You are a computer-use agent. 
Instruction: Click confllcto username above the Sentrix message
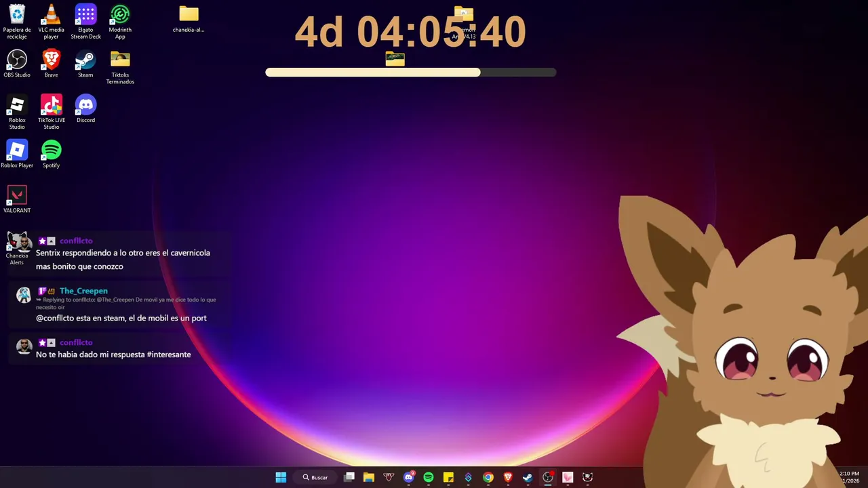[x=76, y=241]
